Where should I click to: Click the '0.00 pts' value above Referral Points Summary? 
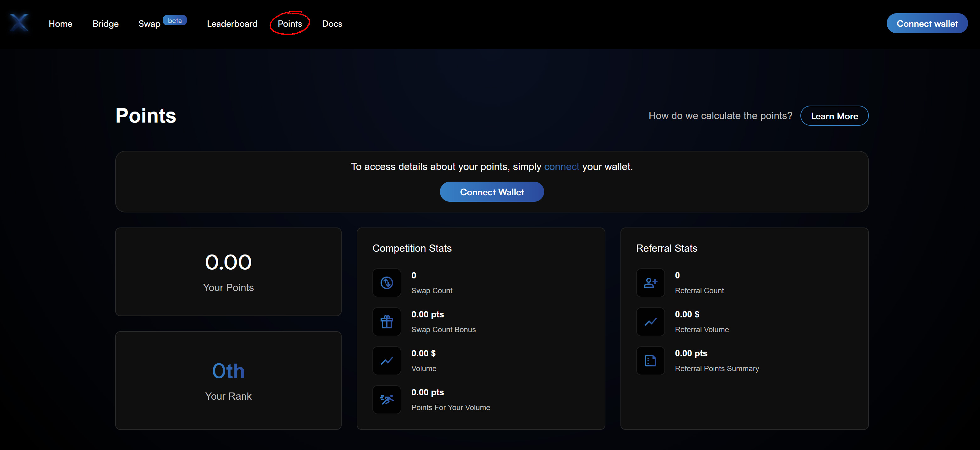click(x=691, y=353)
